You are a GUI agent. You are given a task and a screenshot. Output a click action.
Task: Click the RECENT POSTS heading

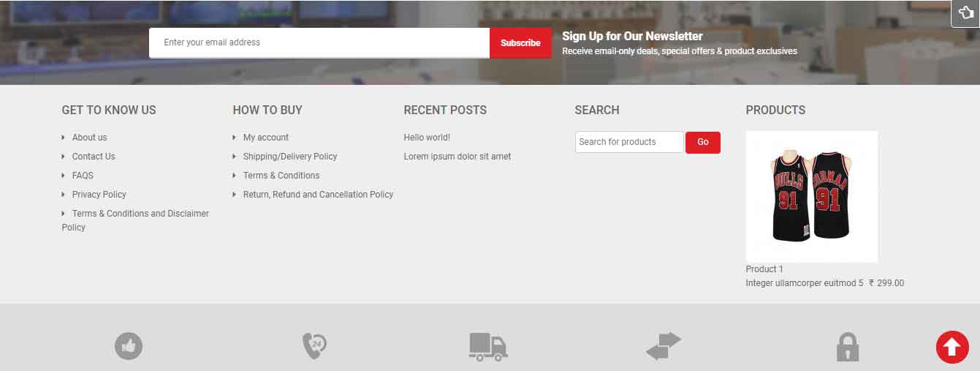[445, 110]
